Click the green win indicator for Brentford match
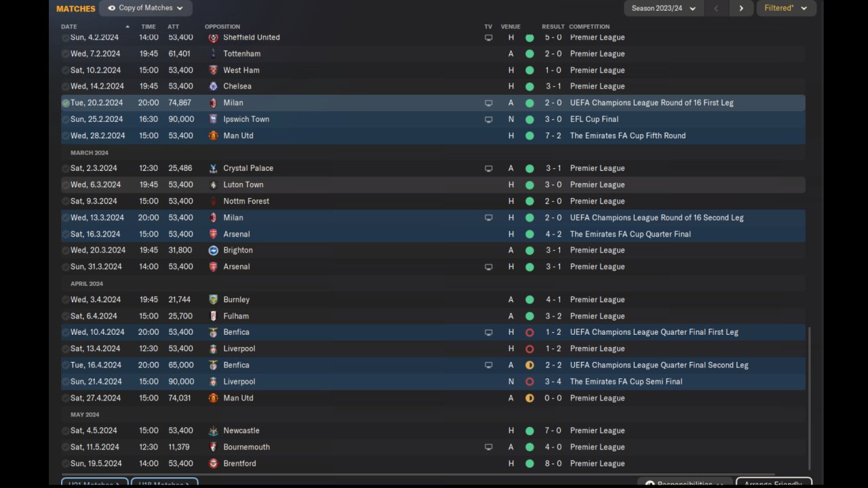868x488 pixels. point(530,464)
